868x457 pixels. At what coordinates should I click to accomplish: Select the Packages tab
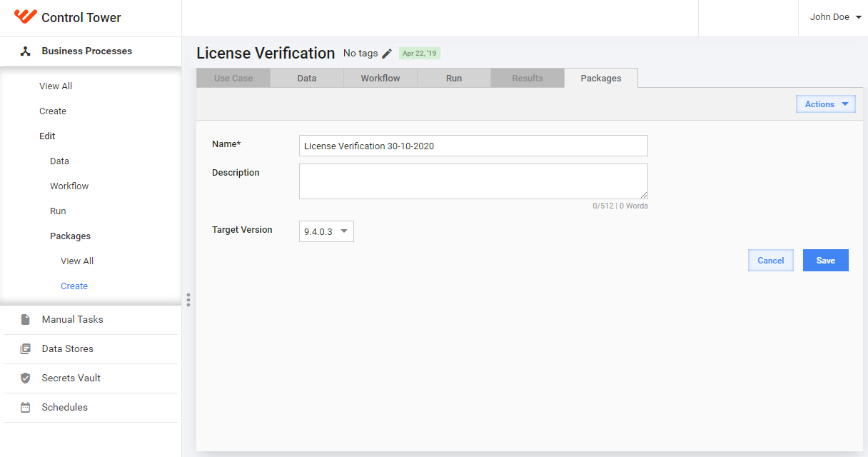pos(601,79)
